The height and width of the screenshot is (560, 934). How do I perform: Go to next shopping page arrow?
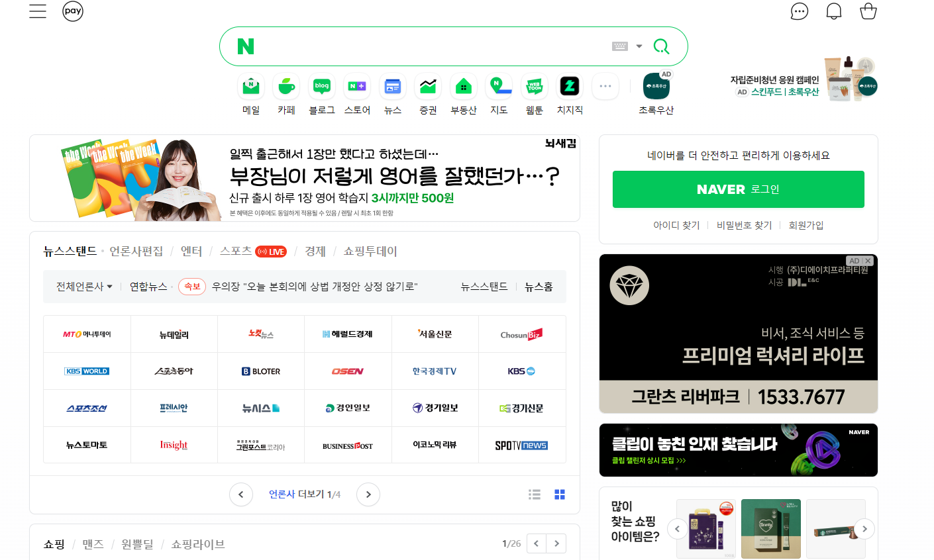556,543
